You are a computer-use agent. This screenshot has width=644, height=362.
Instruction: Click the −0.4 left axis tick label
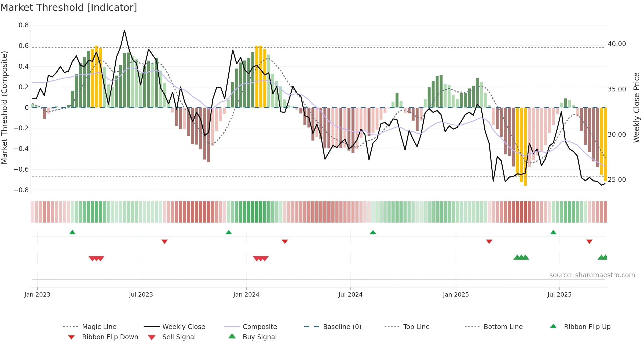(21, 149)
